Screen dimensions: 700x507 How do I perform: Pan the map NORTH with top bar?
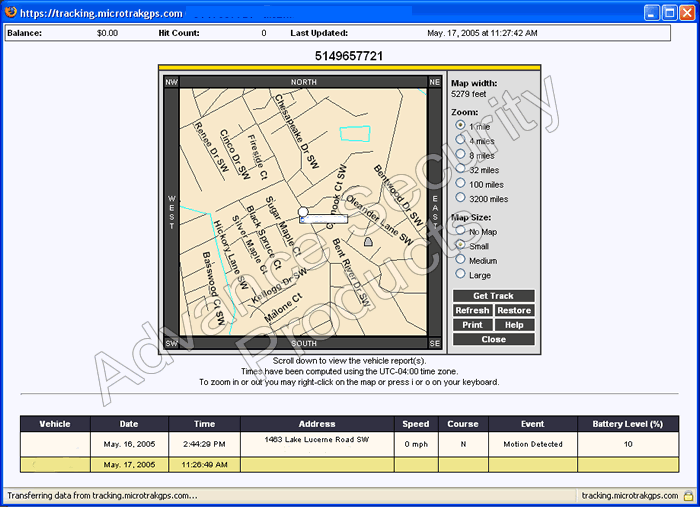click(303, 82)
